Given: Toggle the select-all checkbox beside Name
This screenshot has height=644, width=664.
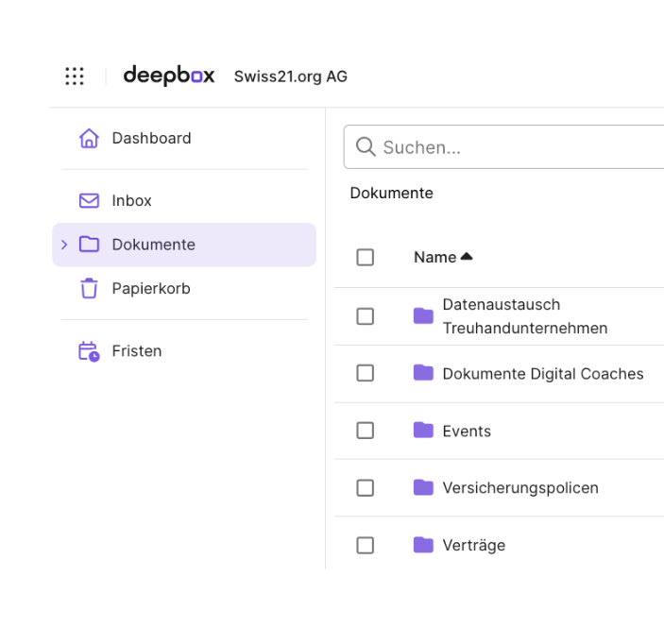Looking at the screenshot, I should pos(365,257).
